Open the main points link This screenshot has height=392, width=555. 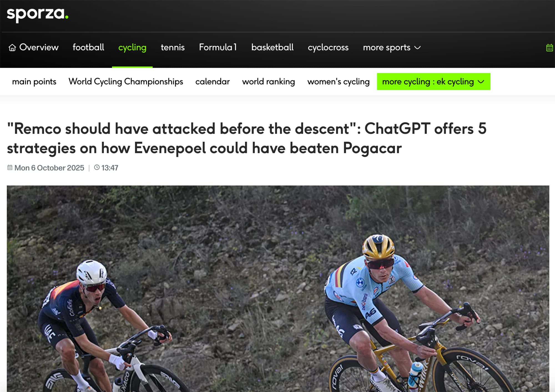pyautogui.click(x=34, y=82)
